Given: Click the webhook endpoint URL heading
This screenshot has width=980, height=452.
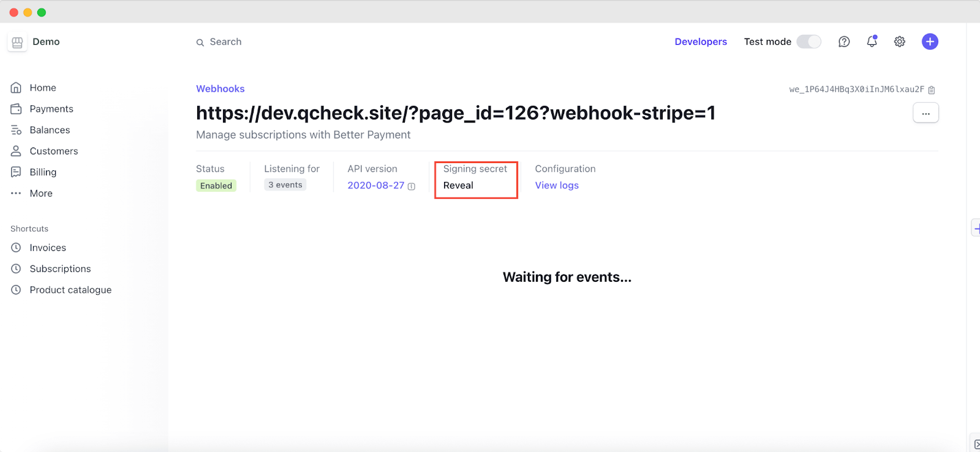Looking at the screenshot, I should [456, 113].
